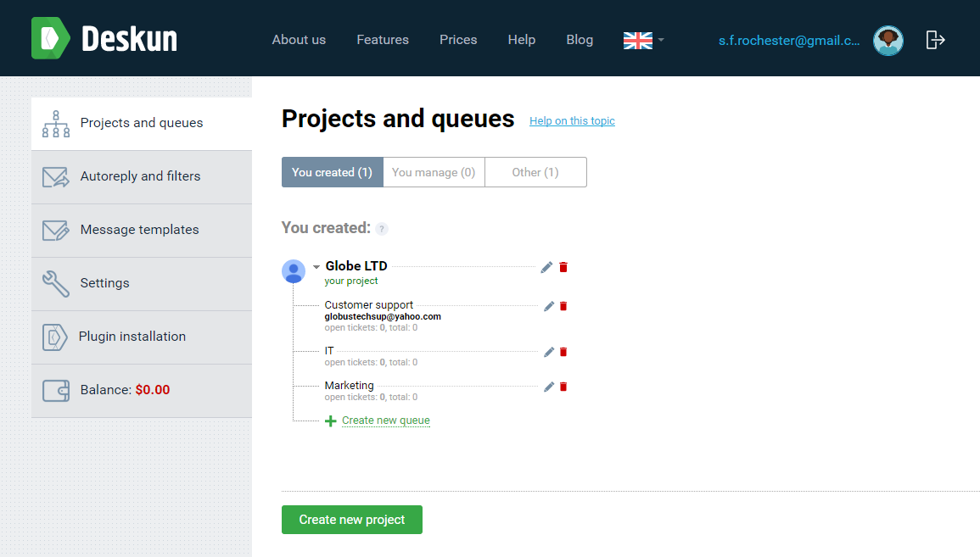Expand the language dropdown arrow

tap(661, 40)
